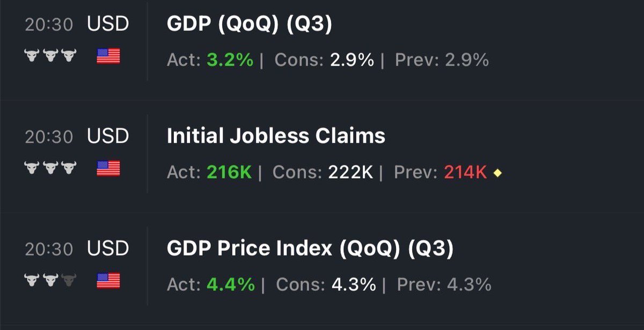Open the Initial Jobless Claims event
This screenshot has width=644, height=330.
[x=276, y=136]
